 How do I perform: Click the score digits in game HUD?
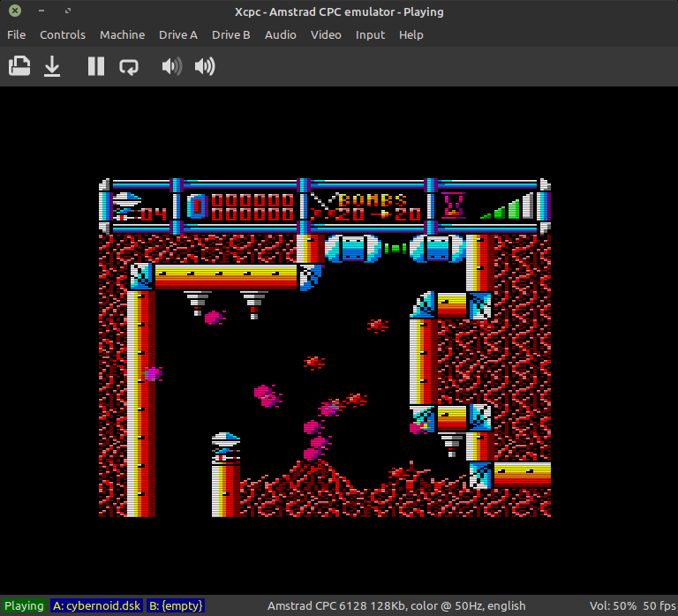click(253, 207)
